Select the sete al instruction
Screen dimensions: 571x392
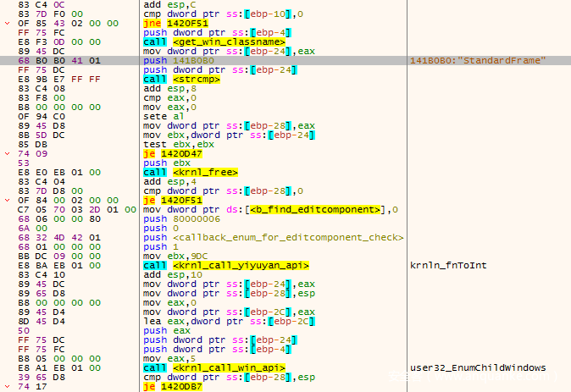pyautogui.click(x=161, y=116)
